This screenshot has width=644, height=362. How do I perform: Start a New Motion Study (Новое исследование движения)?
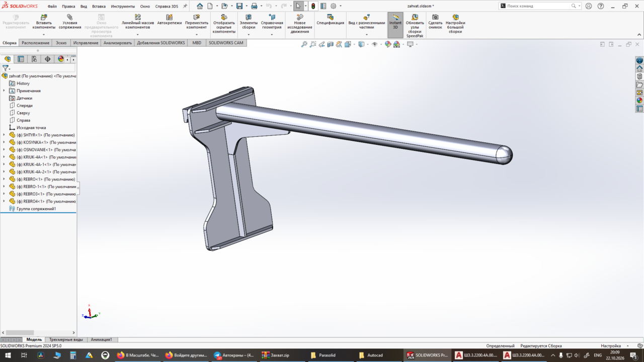pyautogui.click(x=300, y=24)
